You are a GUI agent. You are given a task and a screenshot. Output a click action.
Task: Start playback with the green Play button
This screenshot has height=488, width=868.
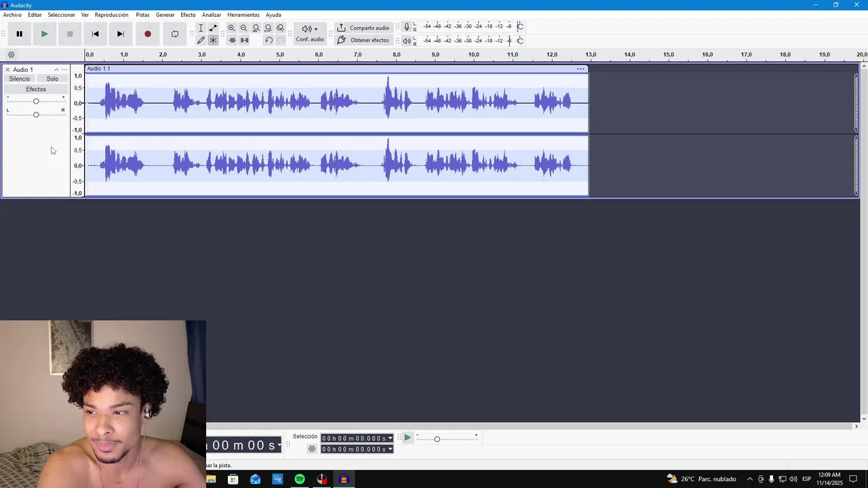[44, 34]
